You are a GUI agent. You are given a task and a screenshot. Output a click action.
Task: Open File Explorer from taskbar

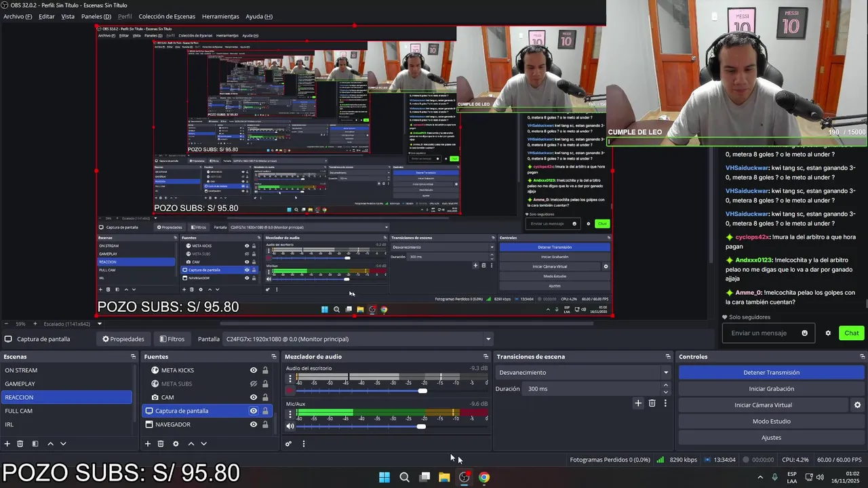coord(444,477)
